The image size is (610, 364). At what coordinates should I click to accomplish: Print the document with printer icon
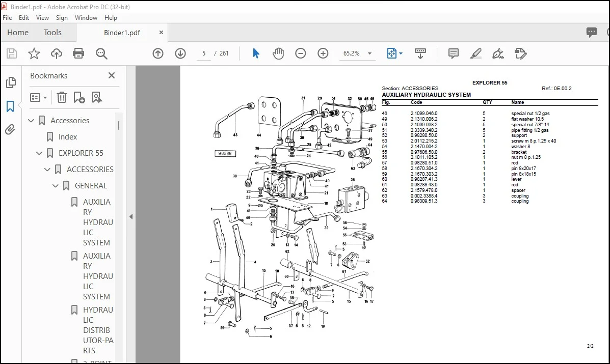pyautogui.click(x=78, y=53)
